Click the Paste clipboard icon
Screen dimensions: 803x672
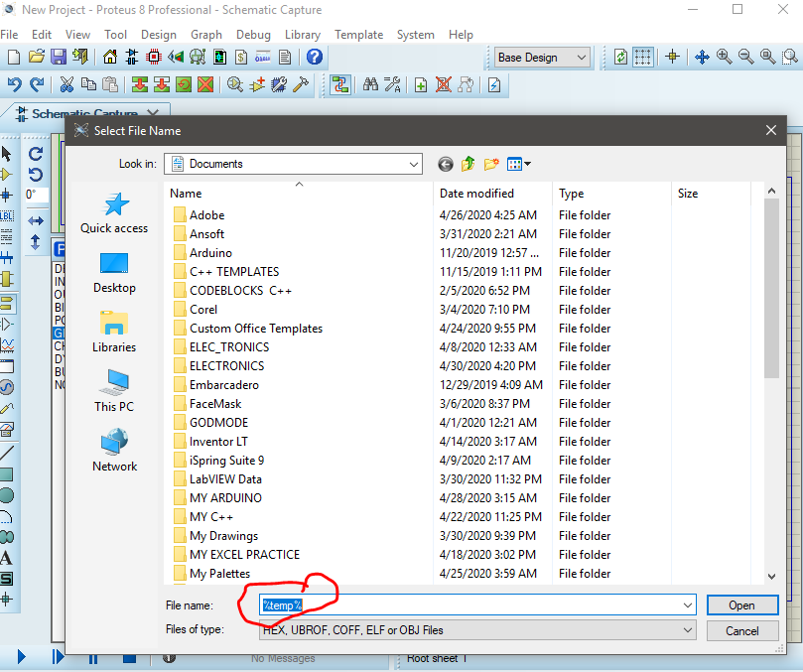(x=110, y=84)
